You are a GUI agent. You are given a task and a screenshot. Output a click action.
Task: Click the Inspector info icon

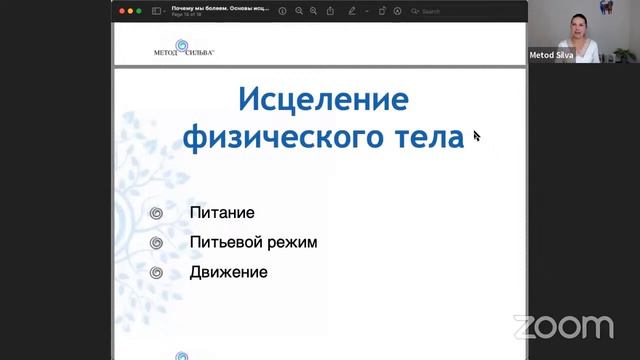click(282, 11)
